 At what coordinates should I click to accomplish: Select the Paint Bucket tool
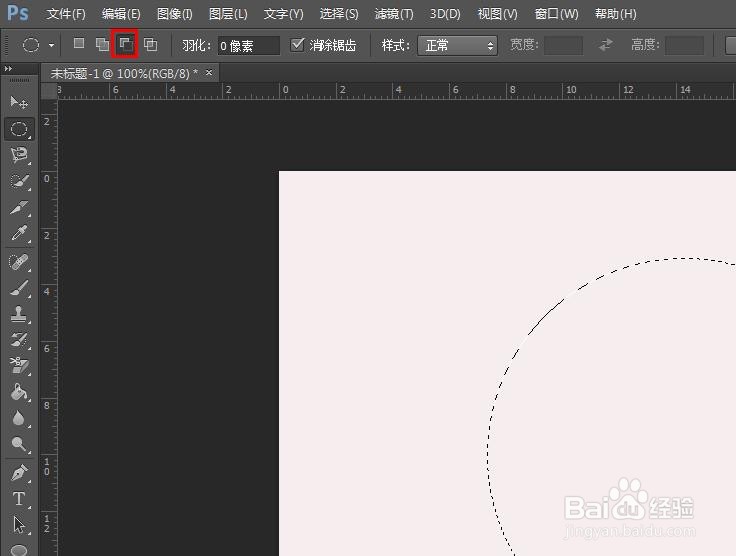19,392
